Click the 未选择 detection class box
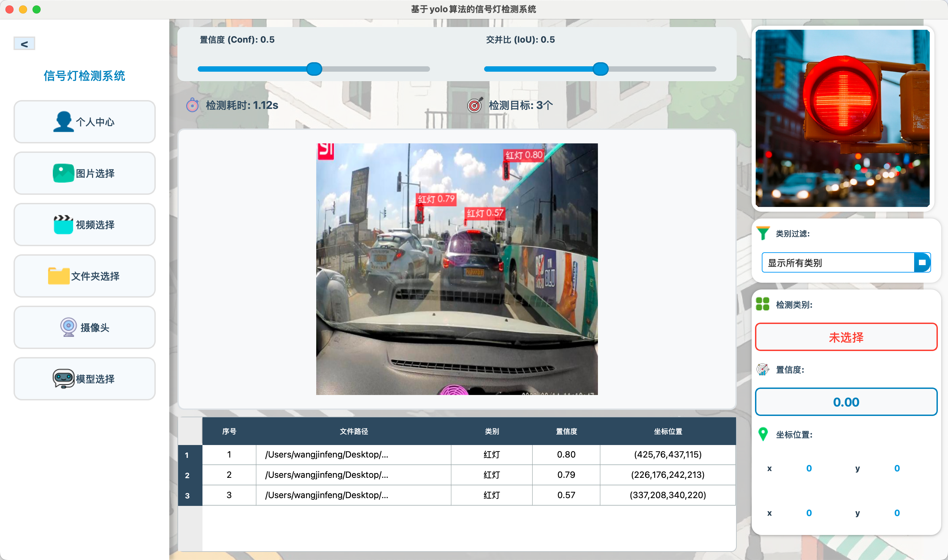 (x=846, y=337)
